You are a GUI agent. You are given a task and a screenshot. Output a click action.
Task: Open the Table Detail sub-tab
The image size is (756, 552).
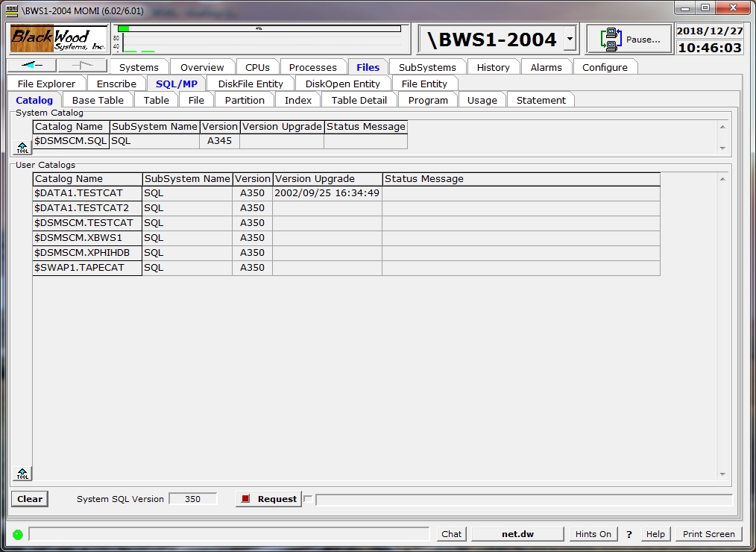tap(359, 100)
